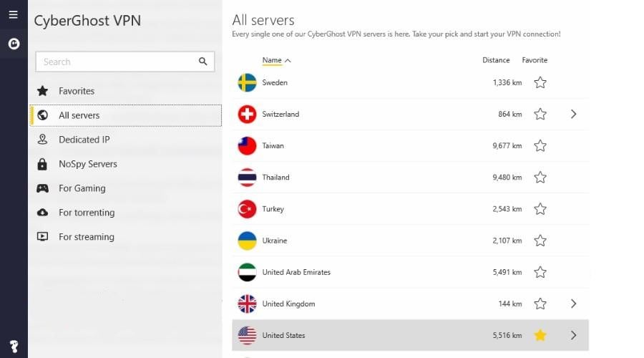Select United Arab Emirates server name
The image size is (644, 358).
[x=296, y=272]
